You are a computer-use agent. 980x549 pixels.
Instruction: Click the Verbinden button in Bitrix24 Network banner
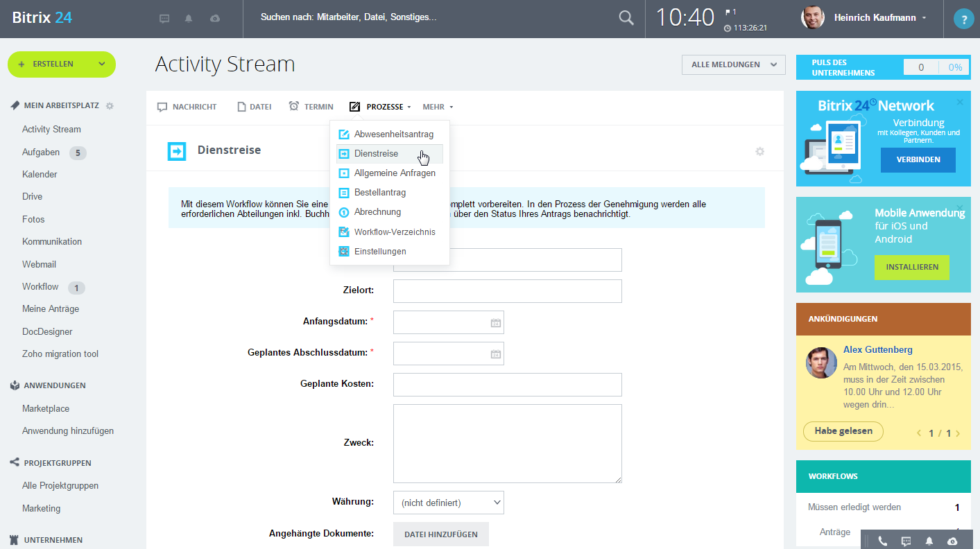click(918, 159)
